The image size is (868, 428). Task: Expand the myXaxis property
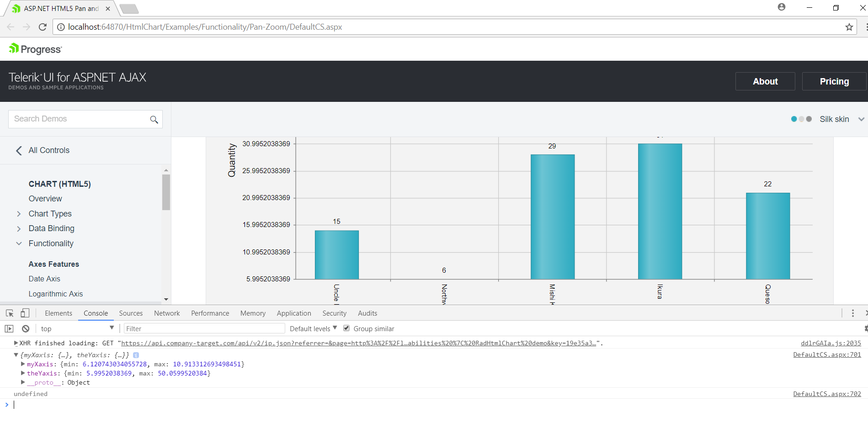pyautogui.click(x=23, y=364)
